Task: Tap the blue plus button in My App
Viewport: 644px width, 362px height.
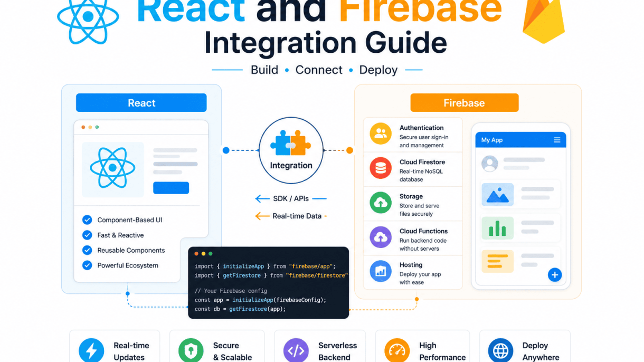Action: click(x=555, y=275)
